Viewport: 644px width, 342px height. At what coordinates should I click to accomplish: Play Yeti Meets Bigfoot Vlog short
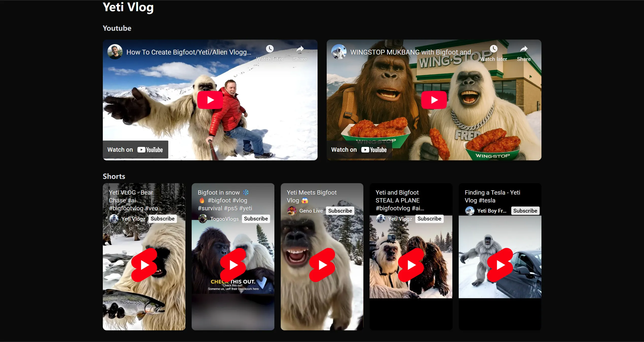[322, 265]
